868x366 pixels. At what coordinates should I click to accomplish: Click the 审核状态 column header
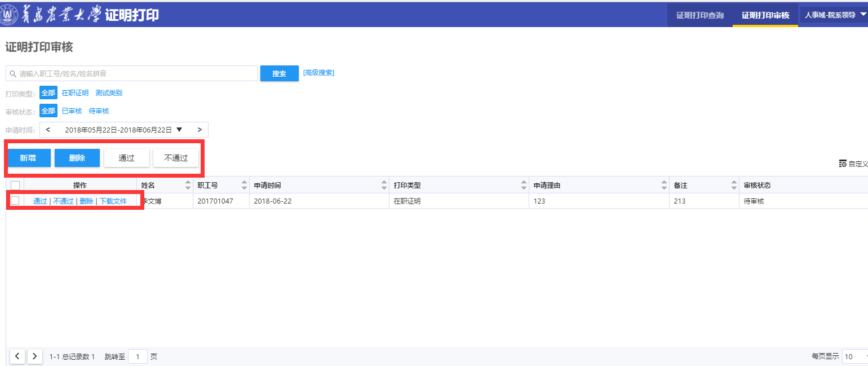(x=803, y=185)
